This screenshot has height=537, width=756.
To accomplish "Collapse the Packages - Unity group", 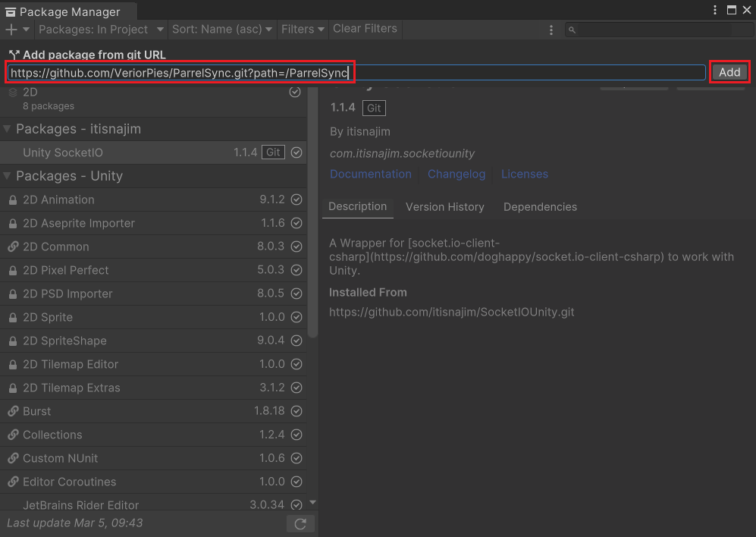I will coord(7,176).
